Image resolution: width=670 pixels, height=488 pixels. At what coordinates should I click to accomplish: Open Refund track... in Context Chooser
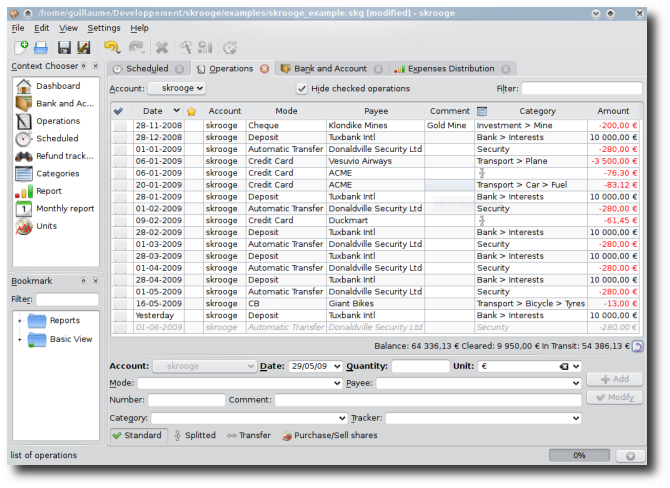click(x=56, y=156)
